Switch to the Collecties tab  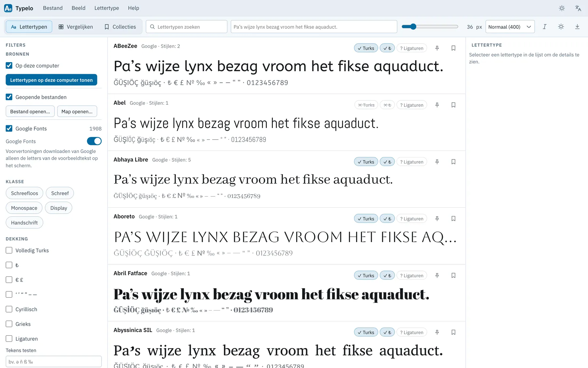coord(120,27)
